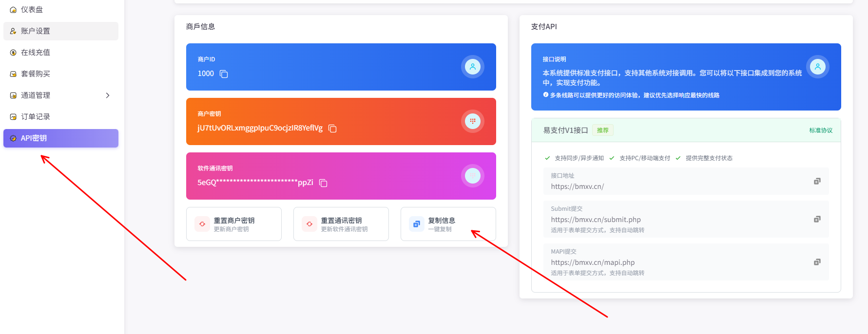Click the 支持同步/异步通知 checkmark

[547, 158]
